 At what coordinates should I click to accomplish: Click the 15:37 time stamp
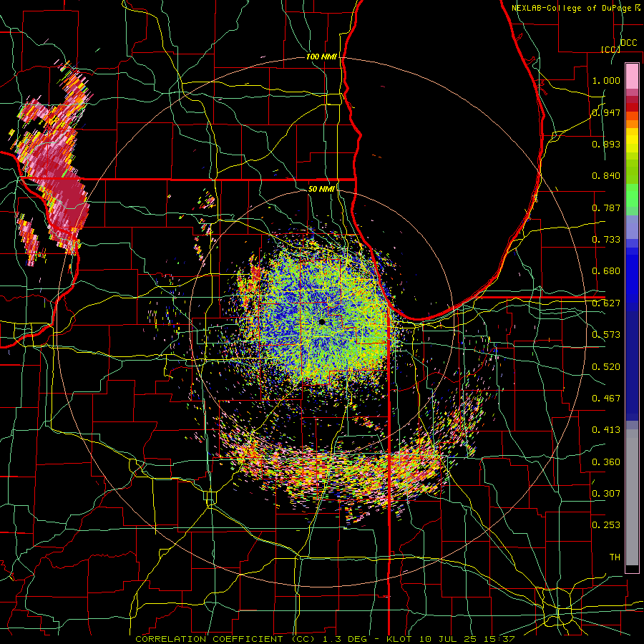coord(499,639)
